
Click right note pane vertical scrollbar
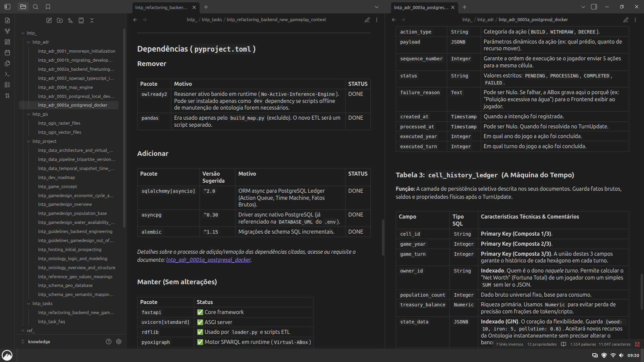[x=642, y=292]
